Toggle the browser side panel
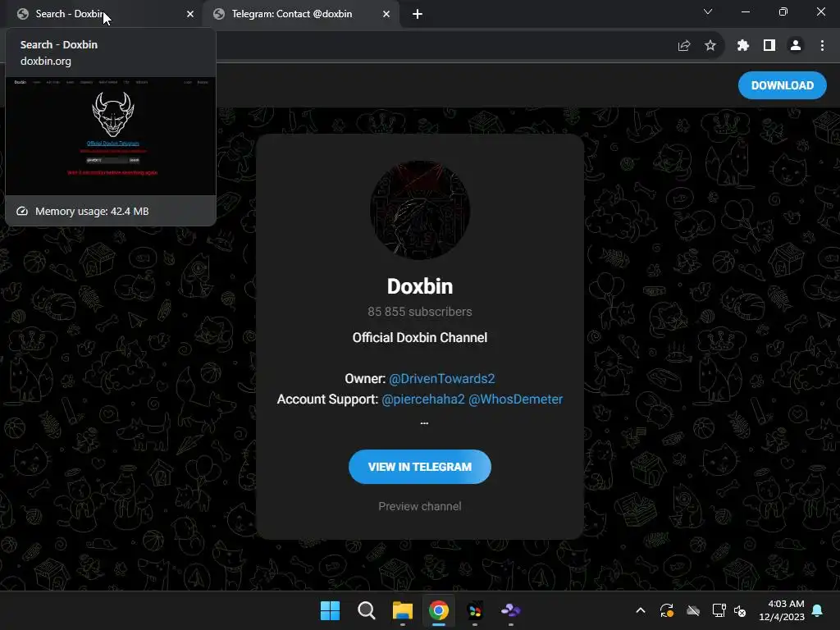840x630 pixels. [x=769, y=46]
